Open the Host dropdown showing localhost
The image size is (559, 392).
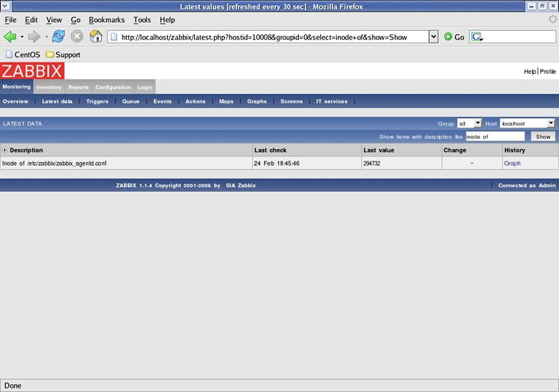(527, 124)
